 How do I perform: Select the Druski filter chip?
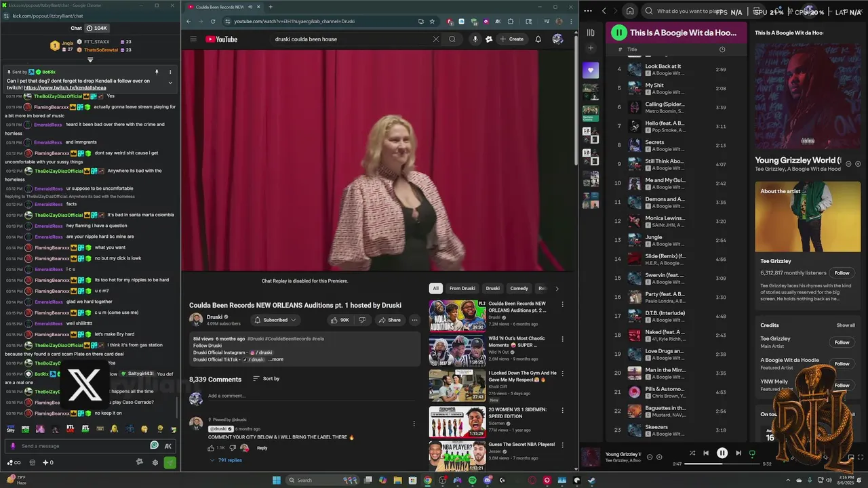point(492,288)
